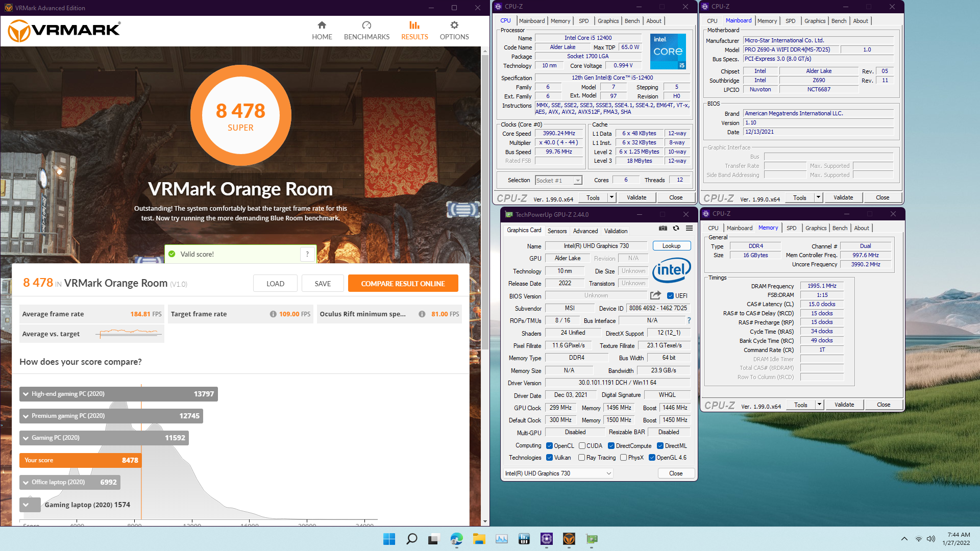Open the Windows Start menu

click(x=389, y=539)
